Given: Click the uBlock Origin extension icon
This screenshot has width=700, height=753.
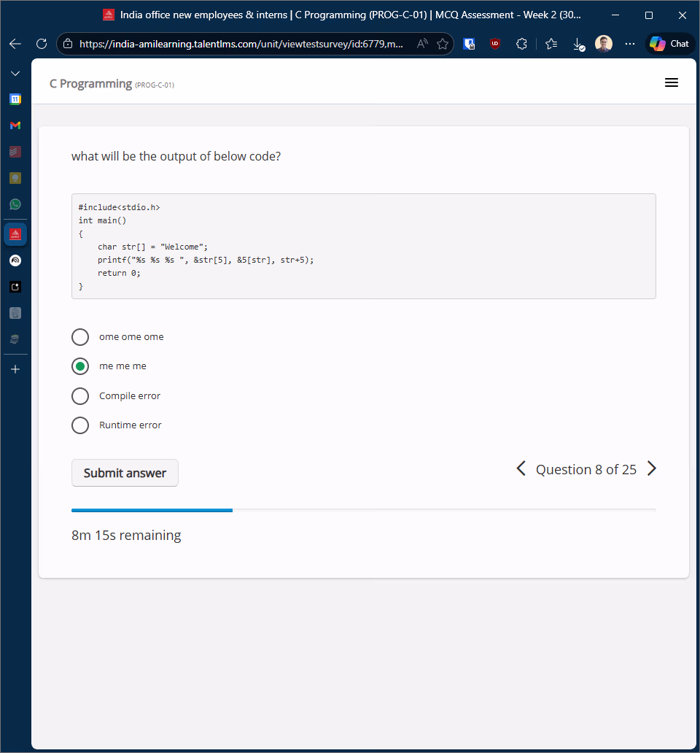Looking at the screenshot, I should click(x=495, y=44).
